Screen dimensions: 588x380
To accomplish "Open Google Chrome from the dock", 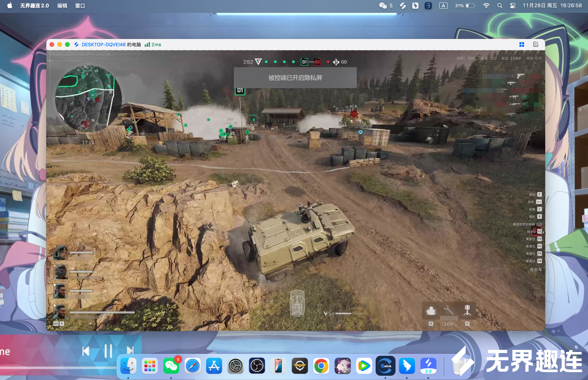I will 321,366.
